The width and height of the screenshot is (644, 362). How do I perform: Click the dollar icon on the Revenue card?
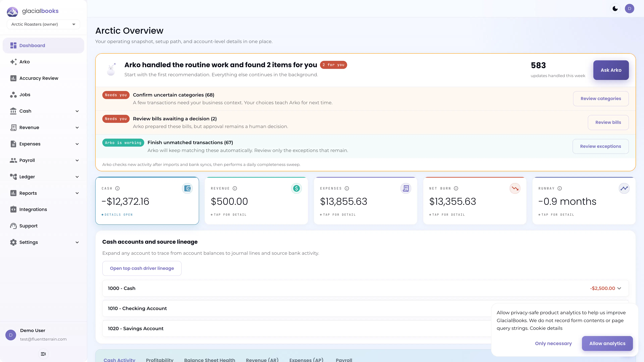(297, 188)
